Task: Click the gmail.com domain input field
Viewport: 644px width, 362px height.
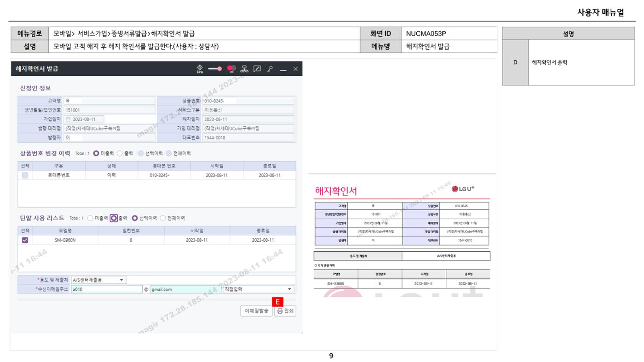Action: 185,289
